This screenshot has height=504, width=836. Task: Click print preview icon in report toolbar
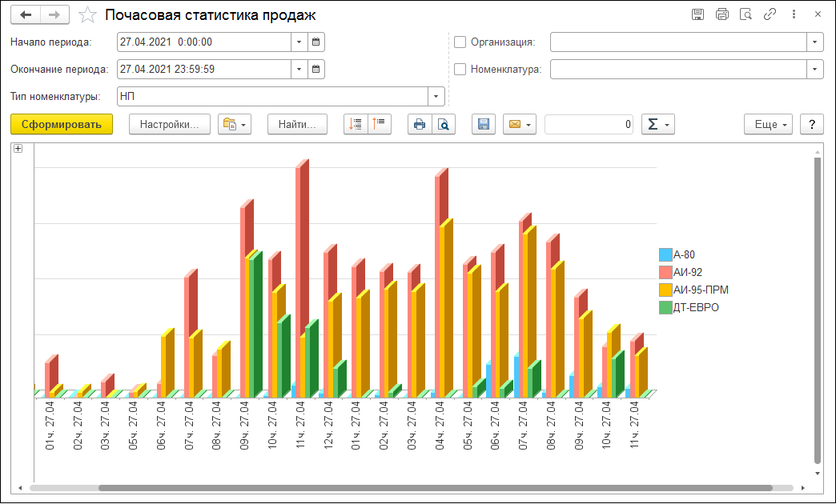coord(443,124)
